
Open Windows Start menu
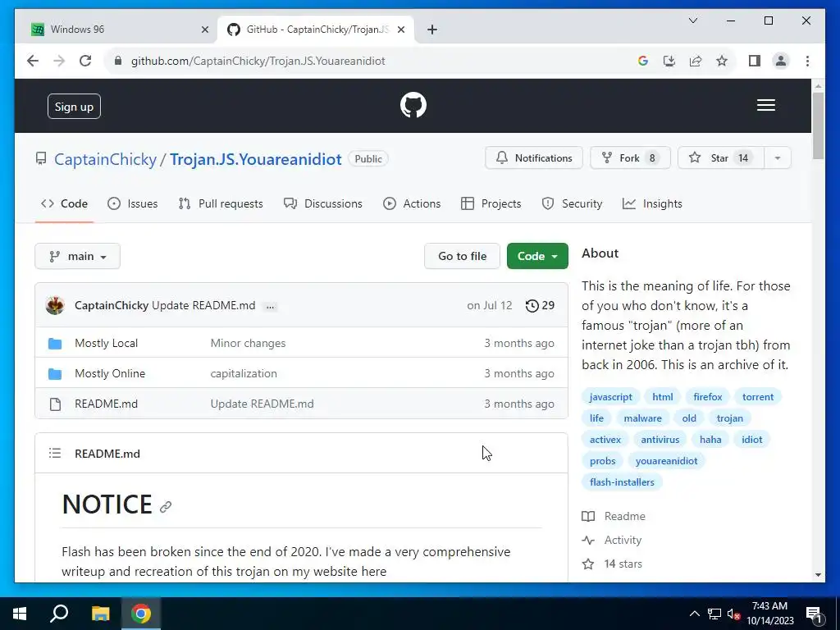coord(20,614)
